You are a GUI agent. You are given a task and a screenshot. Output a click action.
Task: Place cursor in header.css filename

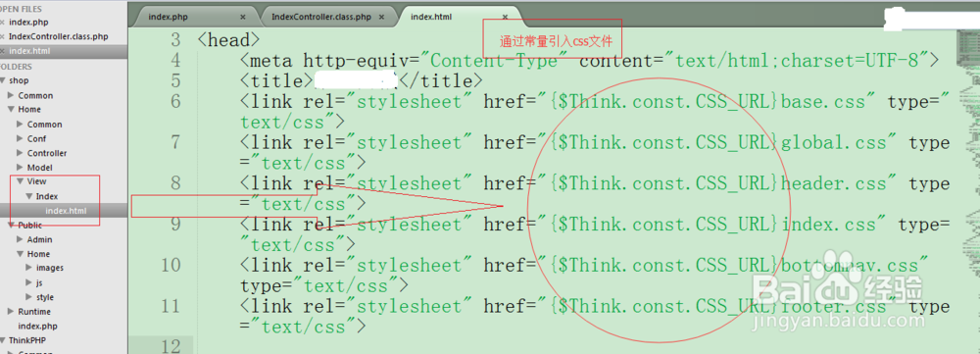click(834, 184)
